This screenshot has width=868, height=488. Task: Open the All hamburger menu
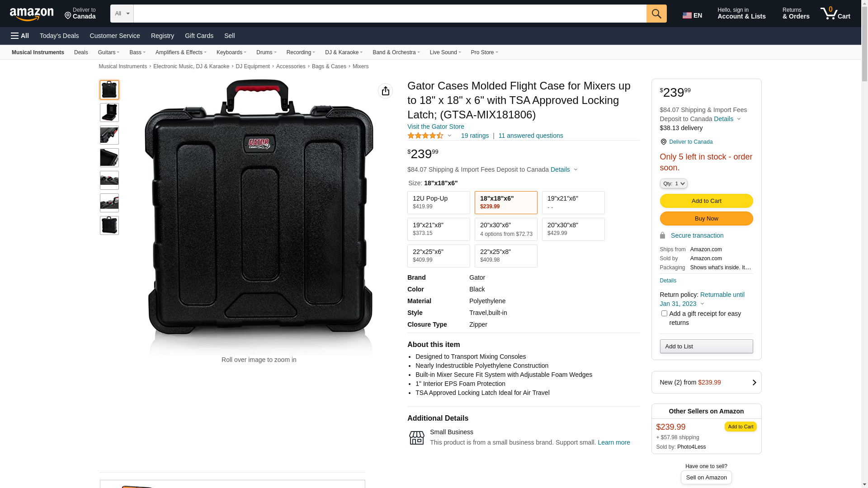pos(20,36)
